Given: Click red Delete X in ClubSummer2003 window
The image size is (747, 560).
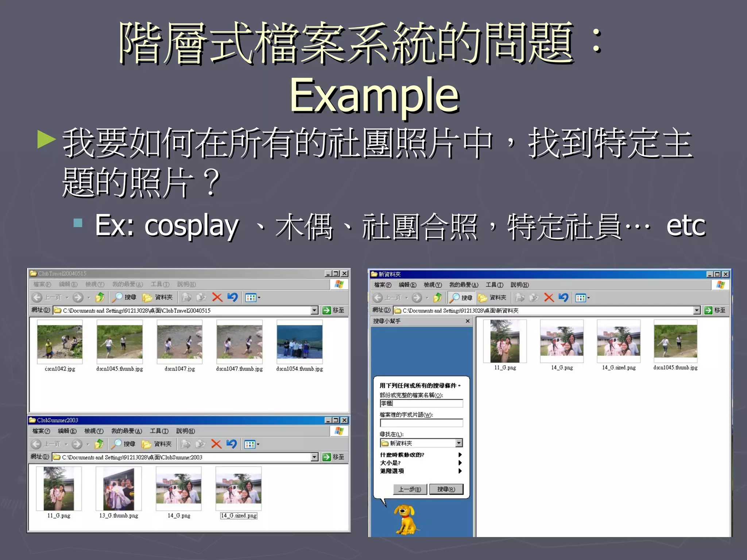Looking at the screenshot, I should point(216,444).
